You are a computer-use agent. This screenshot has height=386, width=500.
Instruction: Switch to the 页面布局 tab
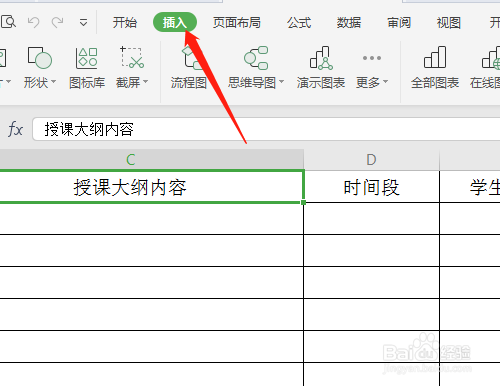coord(237,23)
